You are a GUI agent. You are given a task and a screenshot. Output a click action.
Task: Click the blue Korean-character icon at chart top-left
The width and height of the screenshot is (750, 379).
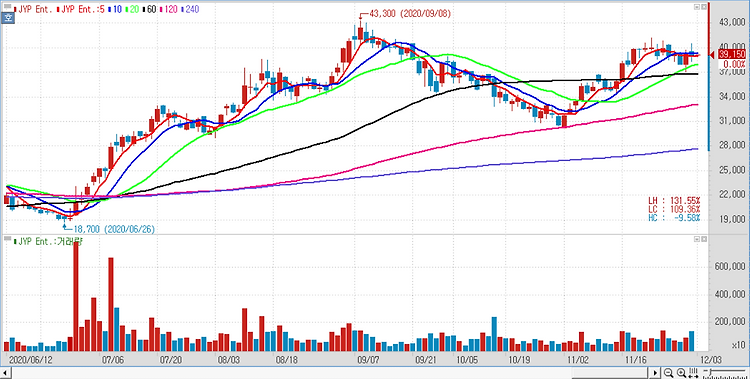coord(7,19)
